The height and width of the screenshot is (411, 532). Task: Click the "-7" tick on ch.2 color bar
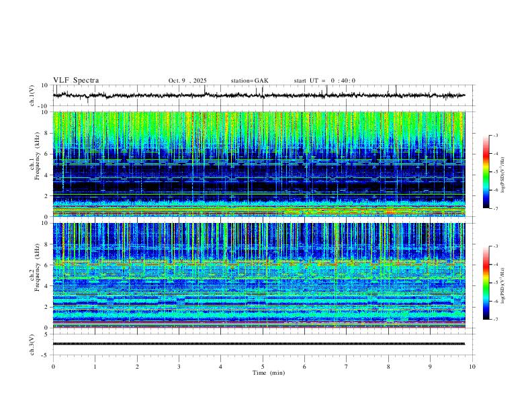point(496,320)
